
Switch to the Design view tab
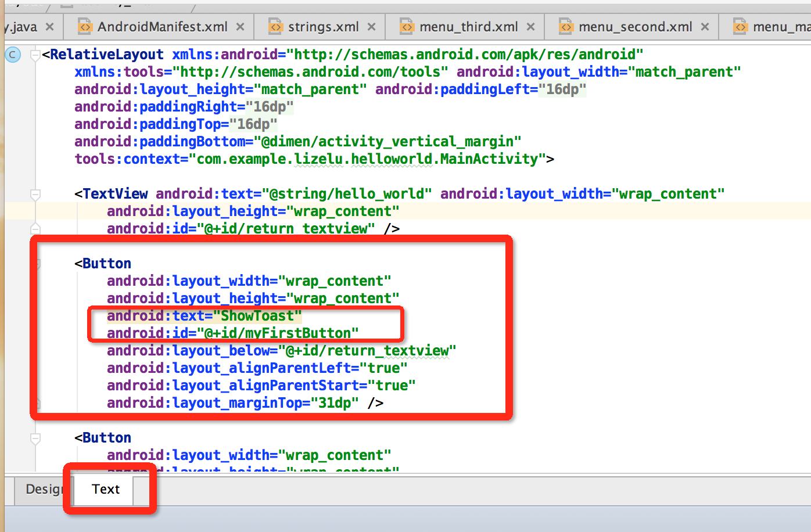(42, 489)
